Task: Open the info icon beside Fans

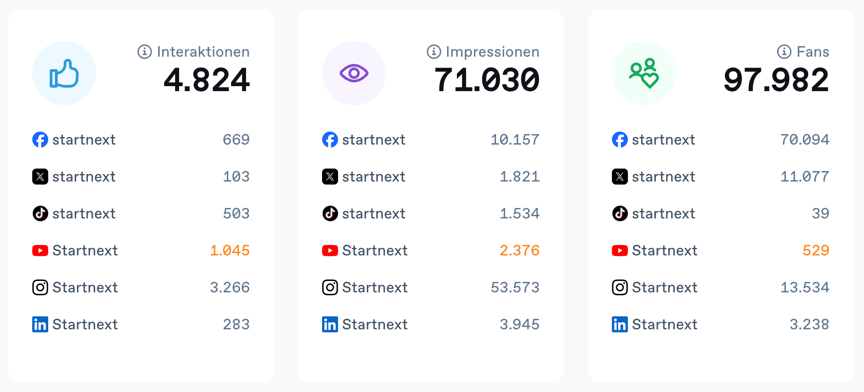Action: (784, 52)
